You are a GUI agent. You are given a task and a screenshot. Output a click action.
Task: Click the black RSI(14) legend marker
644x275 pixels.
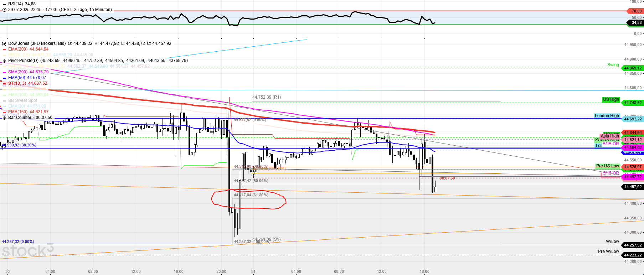[x=4, y=4]
